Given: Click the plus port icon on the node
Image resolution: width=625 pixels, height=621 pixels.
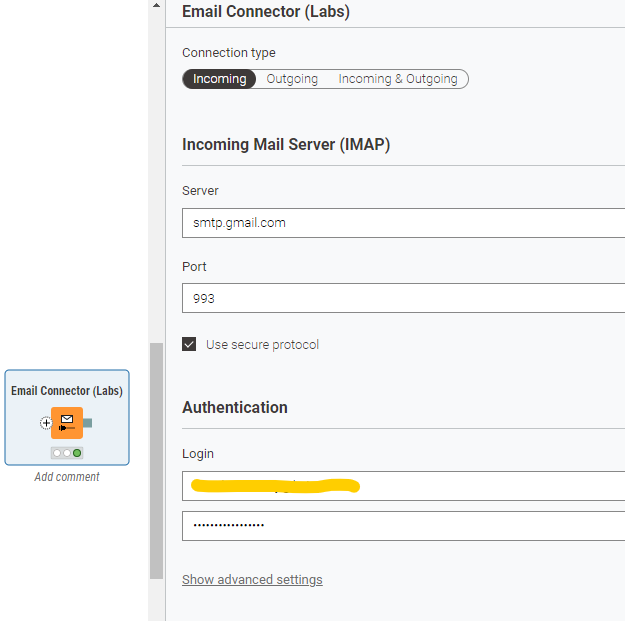Looking at the screenshot, I should (x=46, y=423).
